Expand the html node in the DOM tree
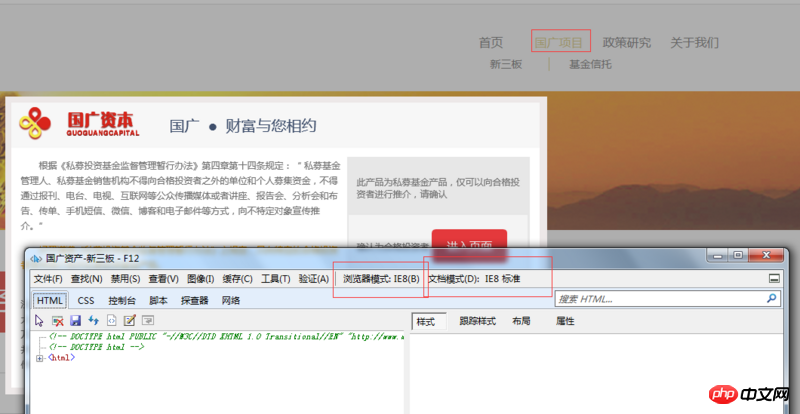800x414 pixels. click(x=39, y=358)
